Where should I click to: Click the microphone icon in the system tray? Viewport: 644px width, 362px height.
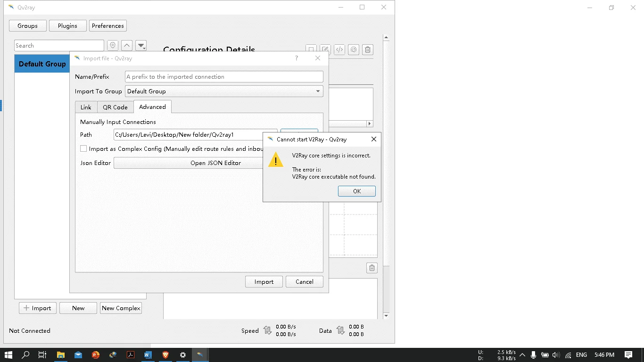coord(533,355)
